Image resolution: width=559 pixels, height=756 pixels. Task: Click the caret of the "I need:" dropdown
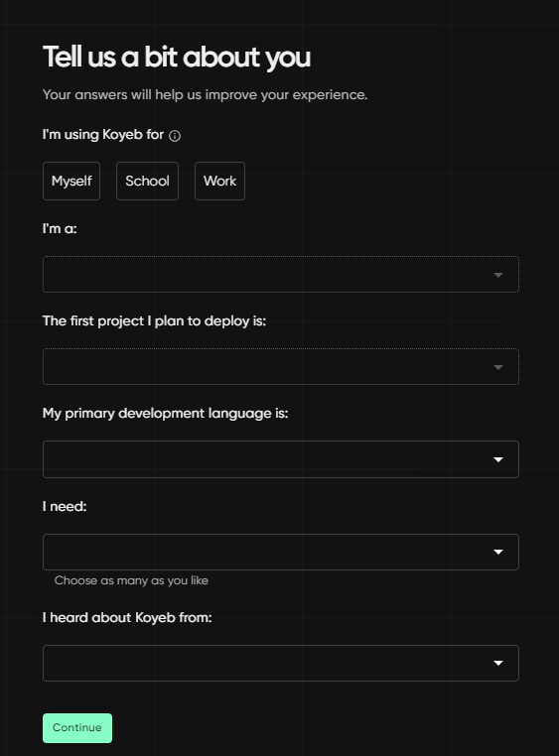click(498, 552)
